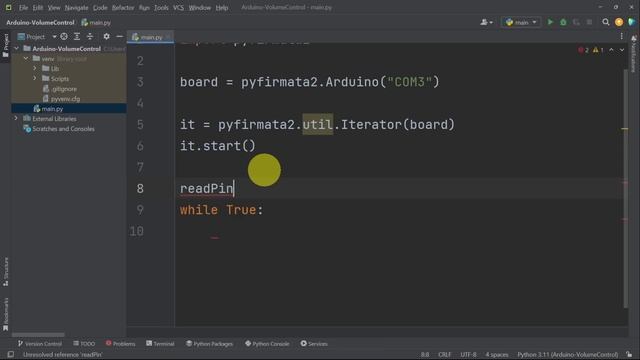The height and width of the screenshot is (360, 640).
Task: Open the main run configuration dropdown
Action: pos(521,22)
